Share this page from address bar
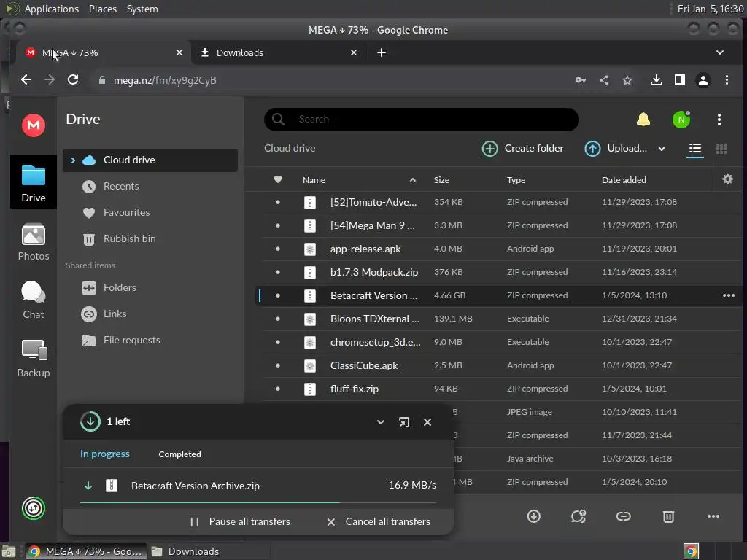This screenshot has width=747, height=560. coord(604,80)
